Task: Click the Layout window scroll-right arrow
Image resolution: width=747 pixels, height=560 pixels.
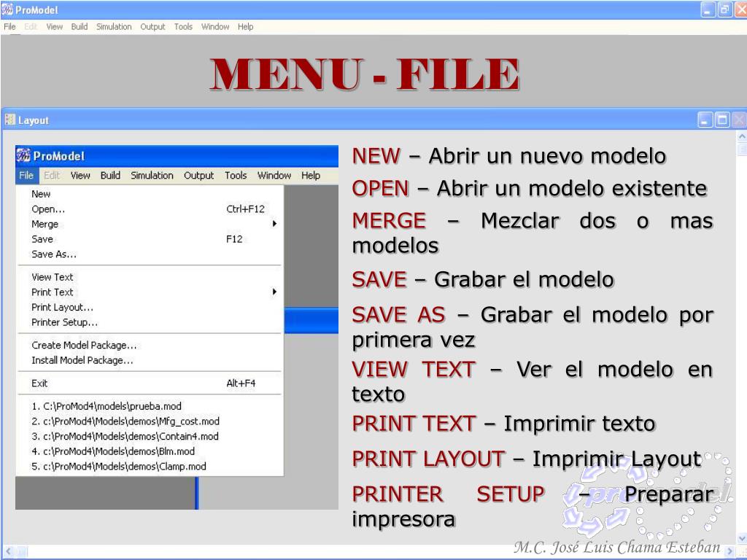Action: pyautogui.click(x=729, y=551)
